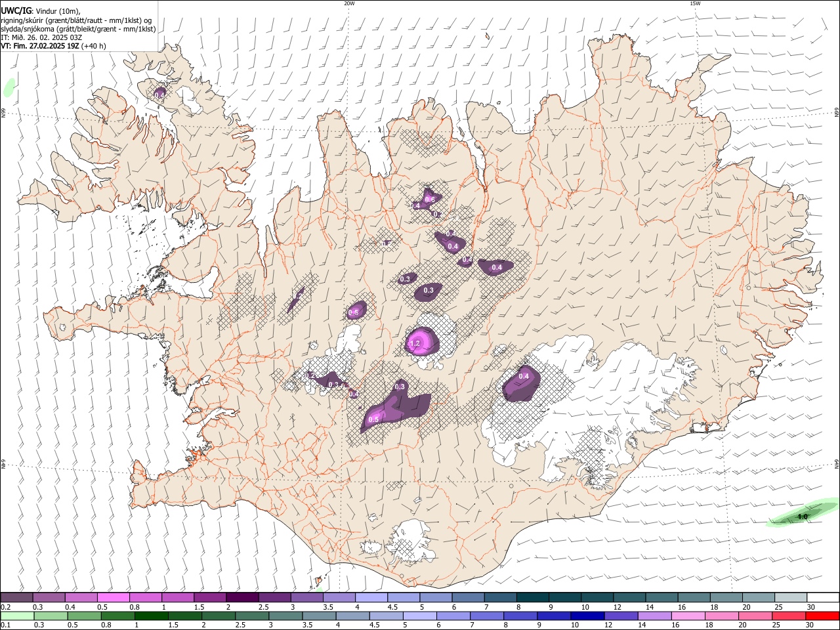
Task: Click the "12" label in the upper legend row
Action: tap(617, 607)
